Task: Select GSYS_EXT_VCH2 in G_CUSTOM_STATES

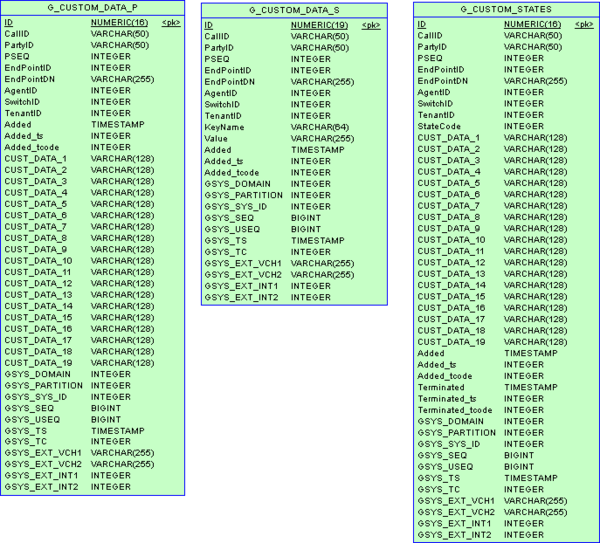Action: click(x=456, y=512)
